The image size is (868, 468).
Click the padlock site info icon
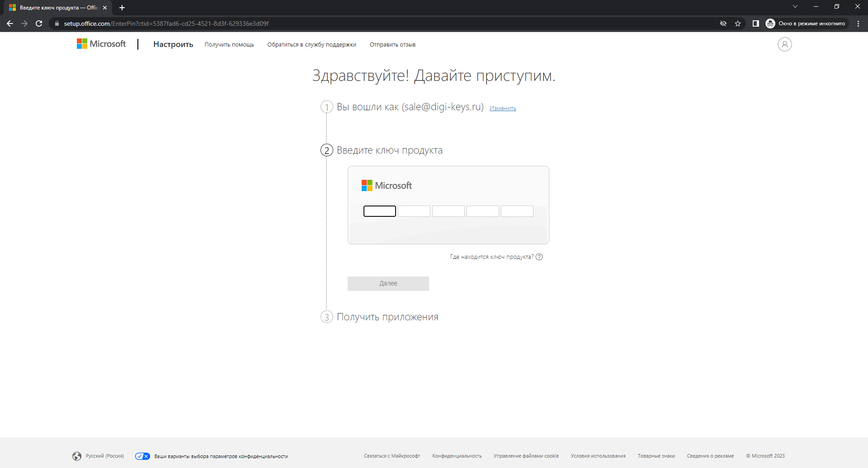(x=57, y=23)
